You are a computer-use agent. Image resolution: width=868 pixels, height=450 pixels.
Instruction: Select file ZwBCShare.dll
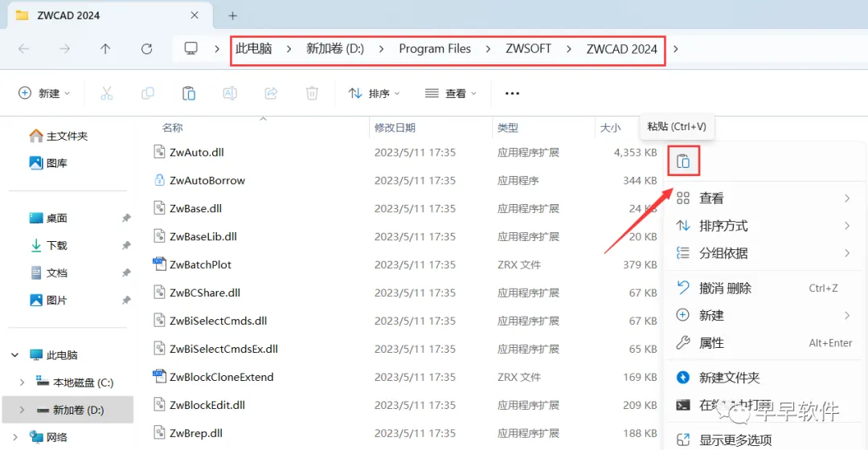pos(205,292)
